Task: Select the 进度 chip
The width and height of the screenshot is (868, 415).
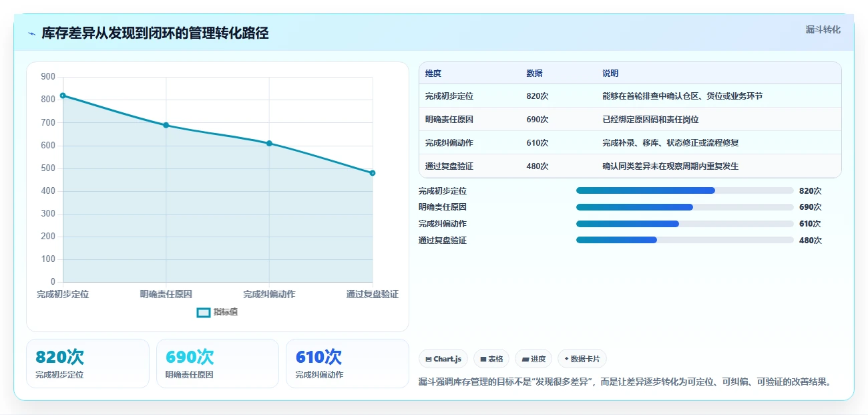Action: 533,359
